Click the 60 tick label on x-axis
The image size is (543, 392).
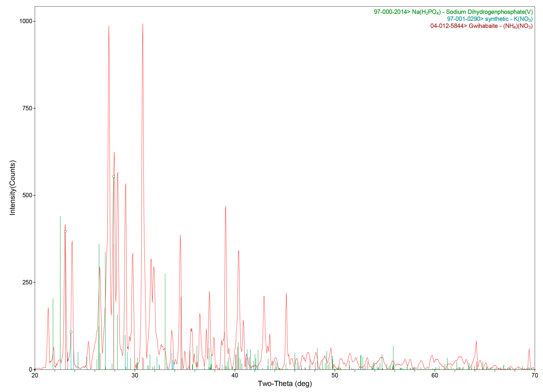pos(435,375)
